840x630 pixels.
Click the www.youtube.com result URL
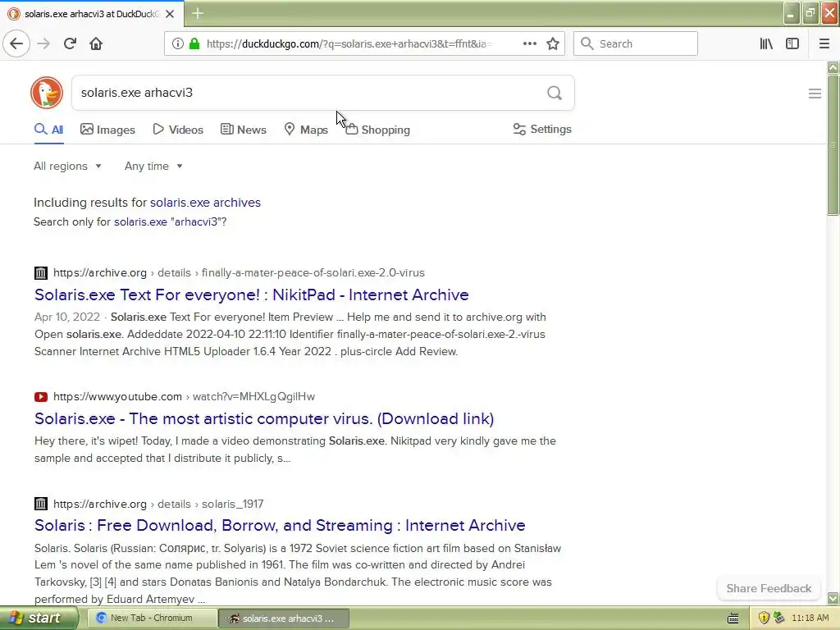[x=184, y=397]
